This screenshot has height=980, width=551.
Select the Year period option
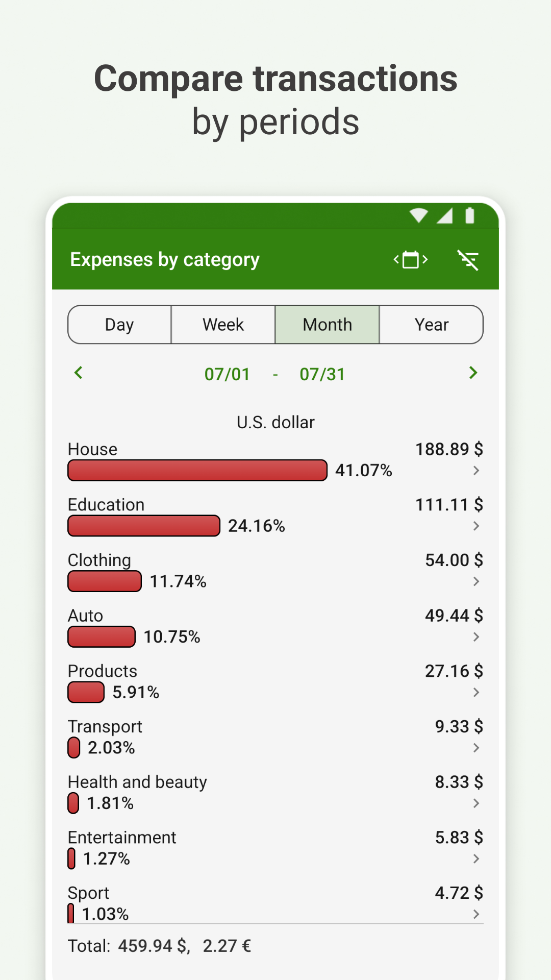click(x=432, y=325)
